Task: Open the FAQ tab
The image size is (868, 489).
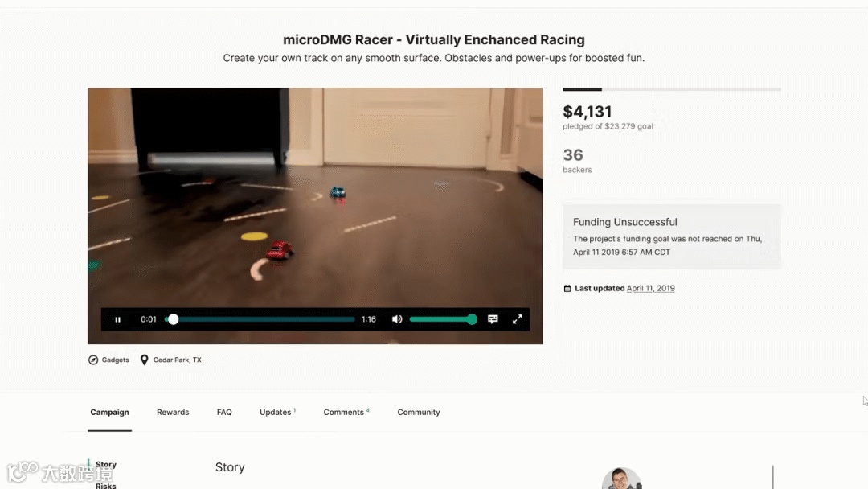Action: 224,412
